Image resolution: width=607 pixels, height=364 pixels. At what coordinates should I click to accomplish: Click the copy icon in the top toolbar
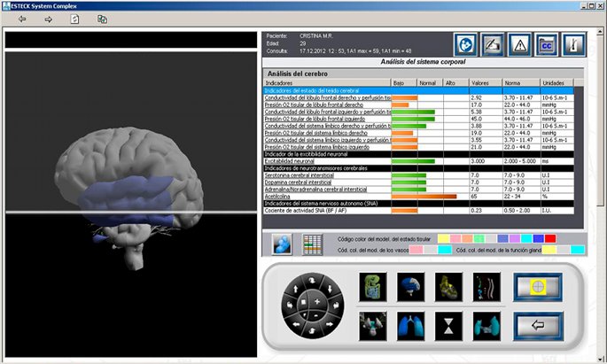[102, 18]
